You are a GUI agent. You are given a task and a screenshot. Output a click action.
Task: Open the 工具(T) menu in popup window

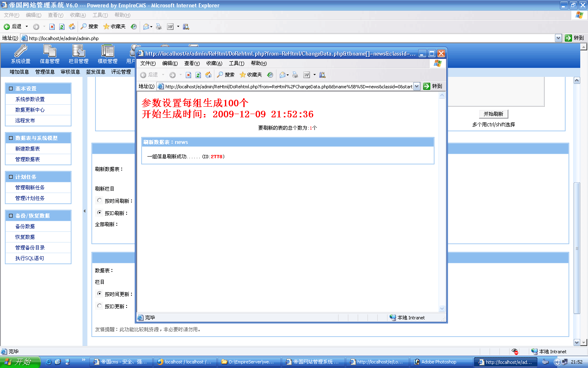(x=236, y=63)
